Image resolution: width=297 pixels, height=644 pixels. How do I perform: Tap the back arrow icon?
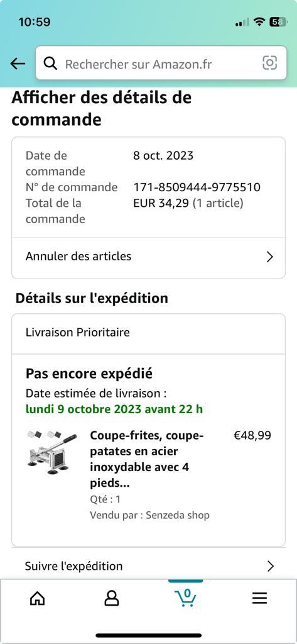(x=18, y=64)
